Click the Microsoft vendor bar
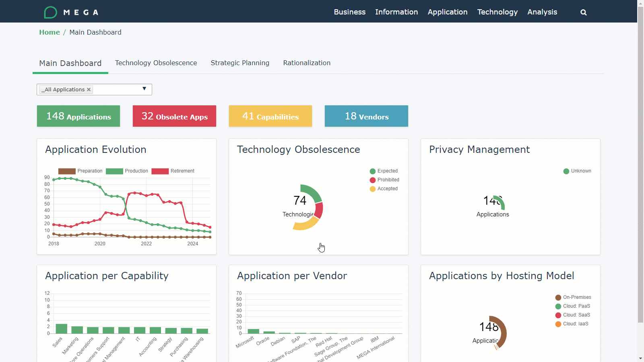 [x=254, y=331]
